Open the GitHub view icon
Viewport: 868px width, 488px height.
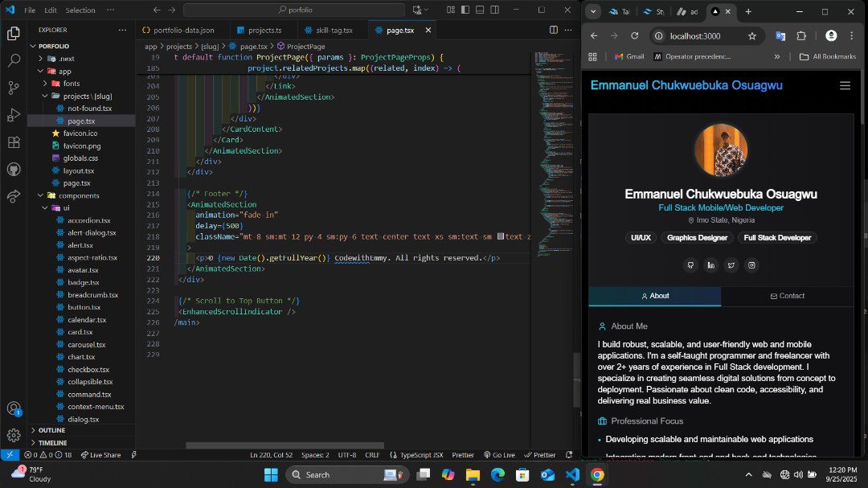14,169
